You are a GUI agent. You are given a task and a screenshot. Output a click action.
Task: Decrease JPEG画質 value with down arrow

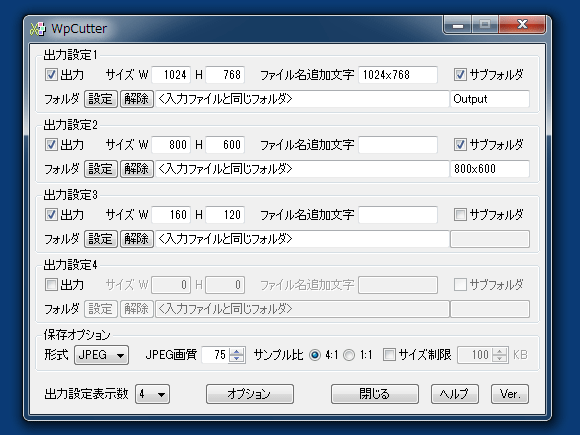pos(237,359)
